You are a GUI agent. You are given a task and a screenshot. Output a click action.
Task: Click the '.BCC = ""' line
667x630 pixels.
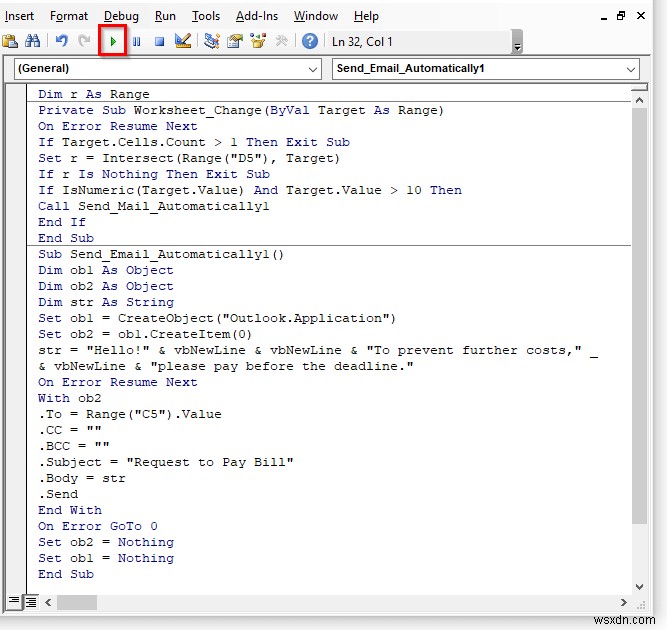[x=74, y=446]
